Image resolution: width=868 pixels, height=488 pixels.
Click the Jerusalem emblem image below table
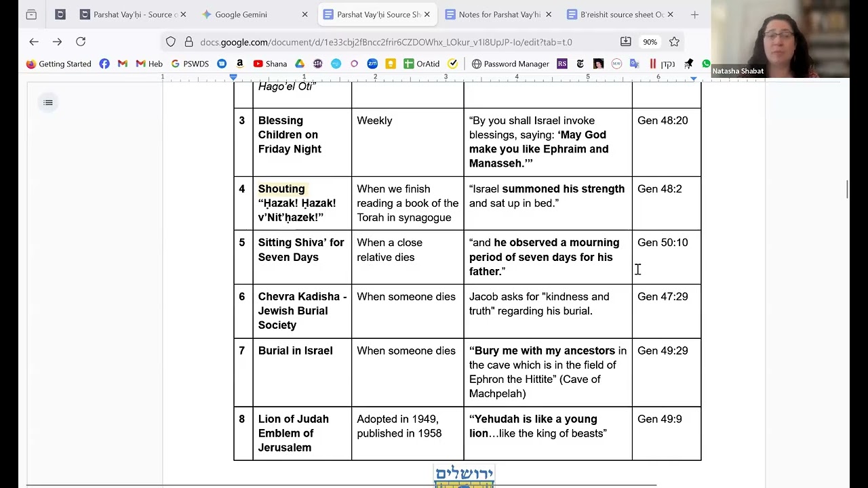(465, 476)
